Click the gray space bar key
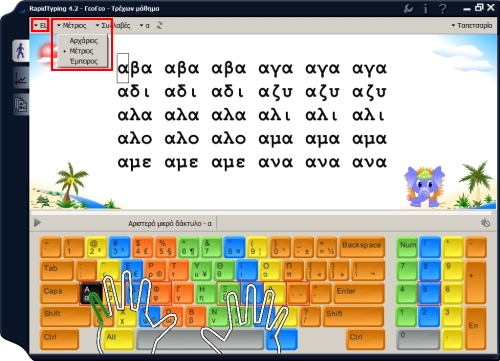The width and height of the screenshot is (500, 361). click(200, 340)
